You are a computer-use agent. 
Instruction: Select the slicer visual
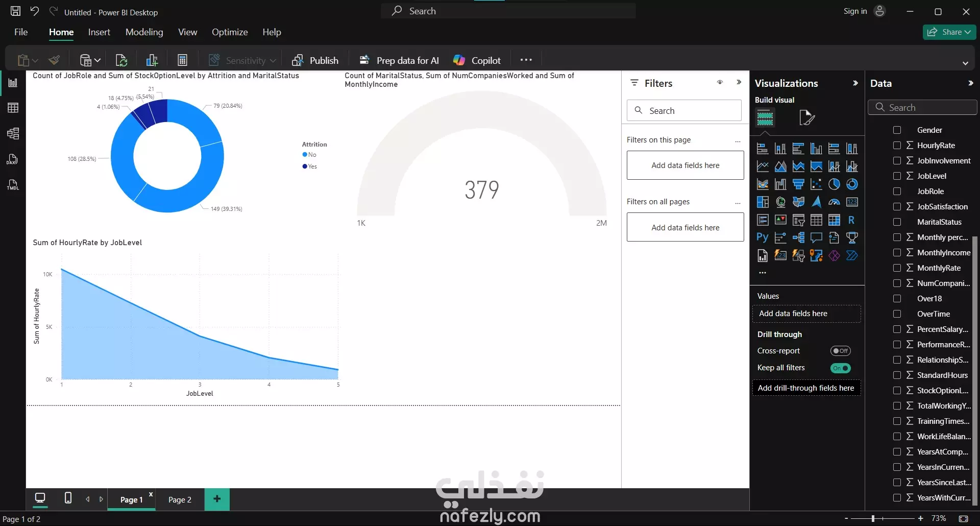(x=798, y=220)
